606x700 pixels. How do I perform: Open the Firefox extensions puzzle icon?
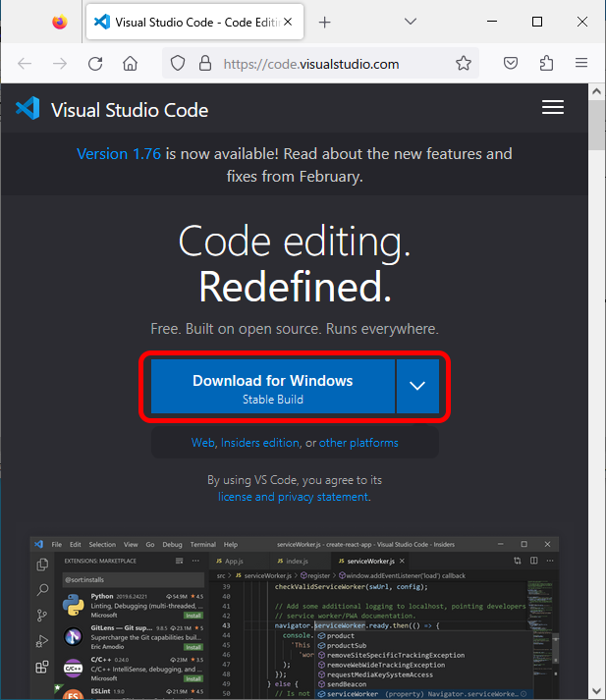[x=547, y=64]
